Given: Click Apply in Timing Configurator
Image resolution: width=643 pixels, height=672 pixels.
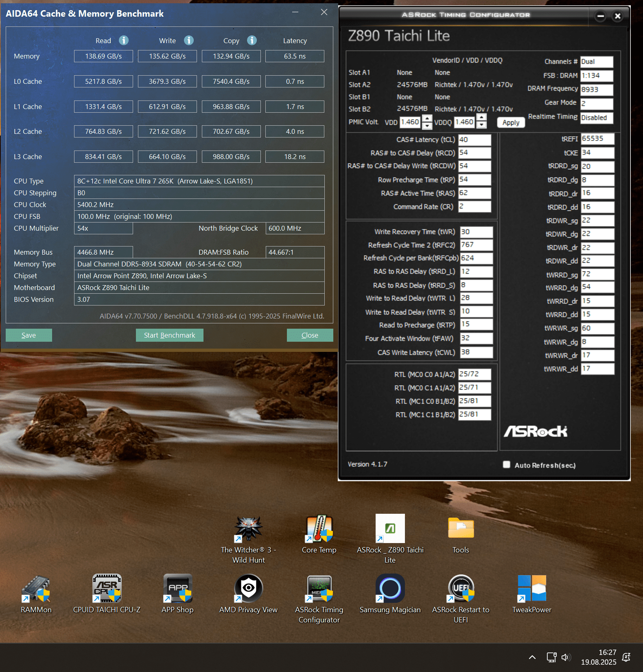Looking at the screenshot, I should [x=511, y=122].
